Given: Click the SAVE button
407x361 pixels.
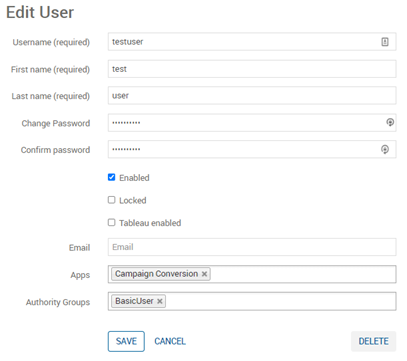Looking at the screenshot, I should coord(126,341).
